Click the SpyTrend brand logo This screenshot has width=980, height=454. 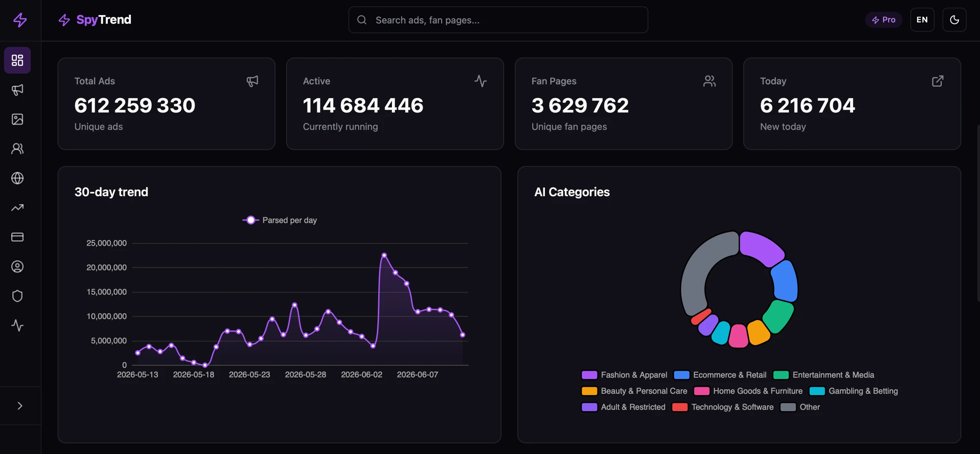coord(95,20)
